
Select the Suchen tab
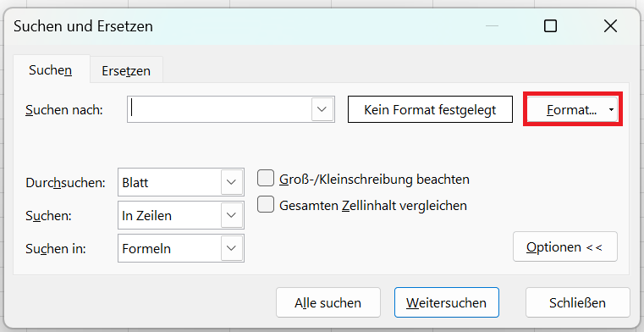51,69
